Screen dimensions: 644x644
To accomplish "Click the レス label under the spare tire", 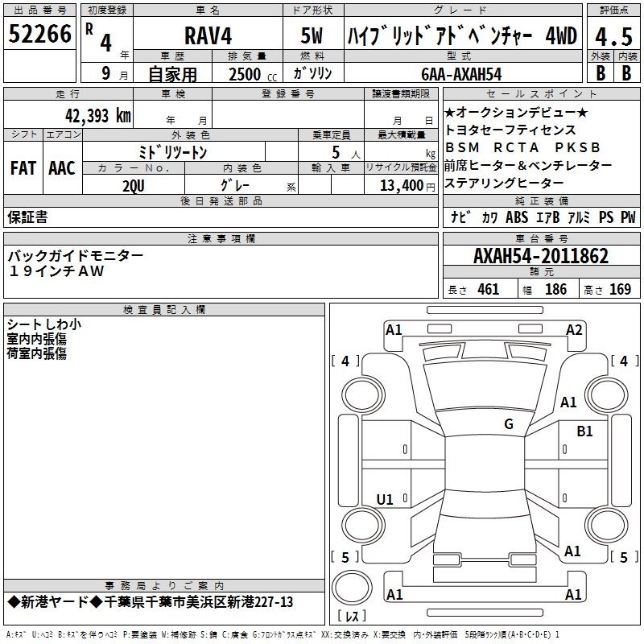I will pyautogui.click(x=352, y=617).
